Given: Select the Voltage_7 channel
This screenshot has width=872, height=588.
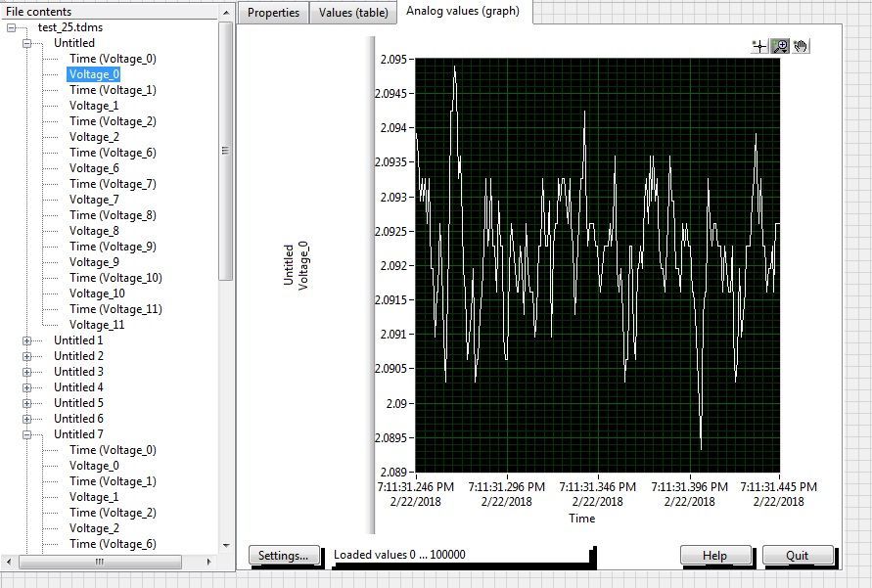Looking at the screenshot, I should [x=94, y=200].
